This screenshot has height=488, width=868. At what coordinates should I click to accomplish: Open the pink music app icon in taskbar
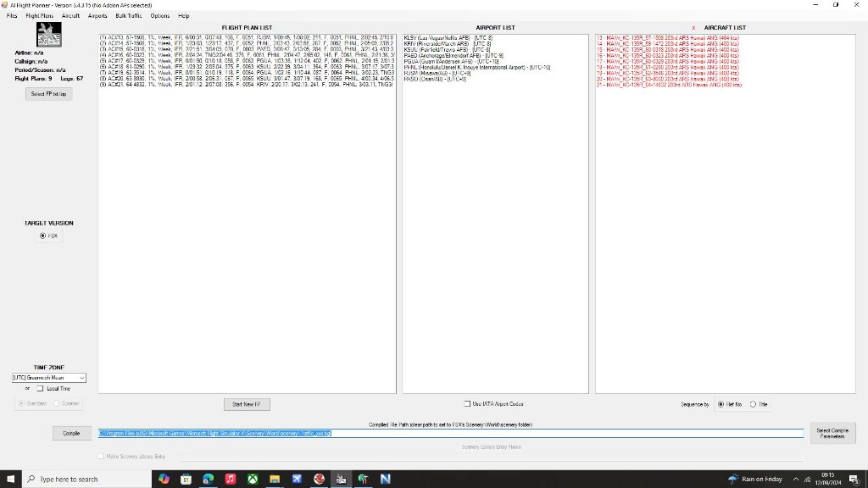[231, 480]
